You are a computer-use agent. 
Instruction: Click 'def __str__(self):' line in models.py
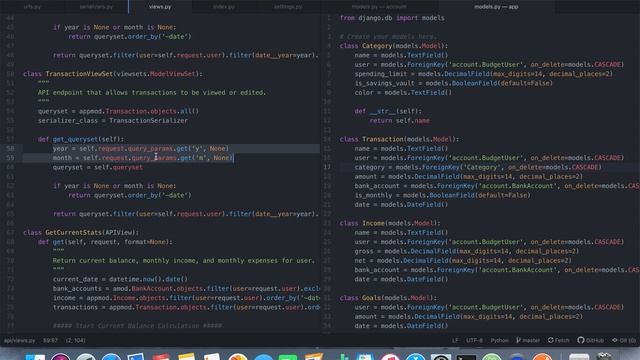click(388, 111)
